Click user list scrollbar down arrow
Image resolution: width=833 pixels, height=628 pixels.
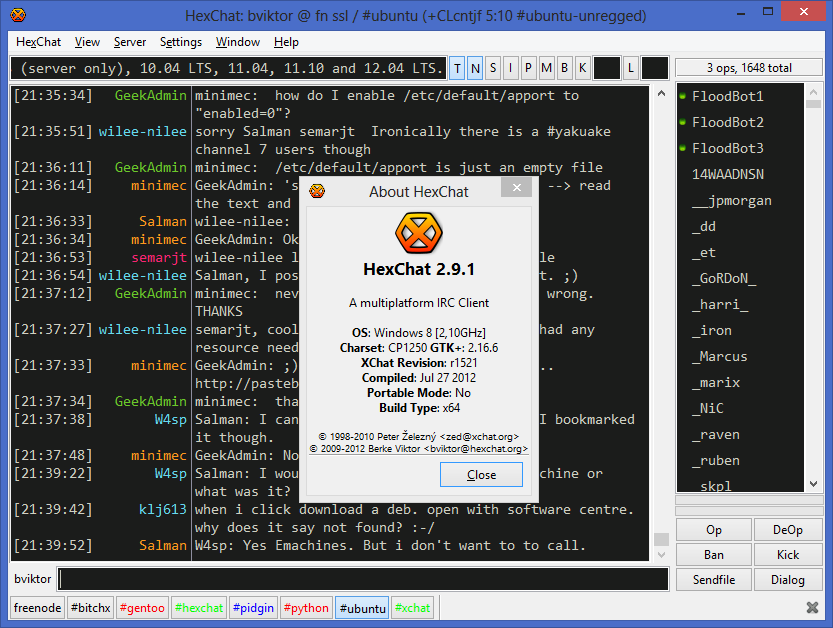click(x=813, y=484)
